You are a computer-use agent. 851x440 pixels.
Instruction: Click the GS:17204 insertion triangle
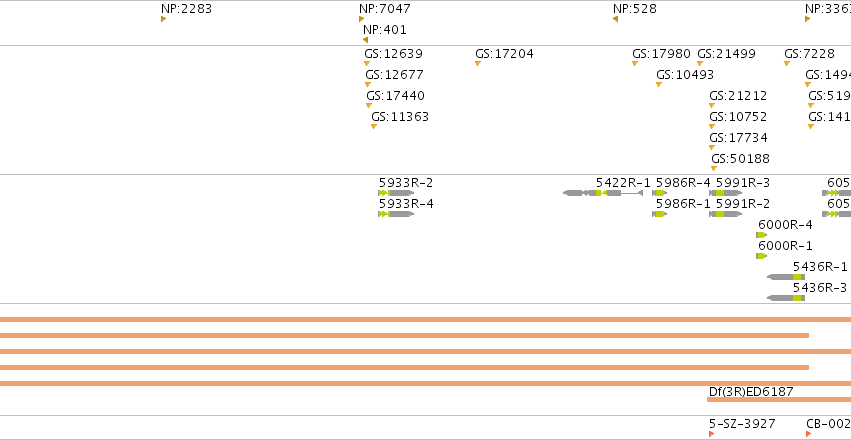pyautogui.click(x=478, y=63)
